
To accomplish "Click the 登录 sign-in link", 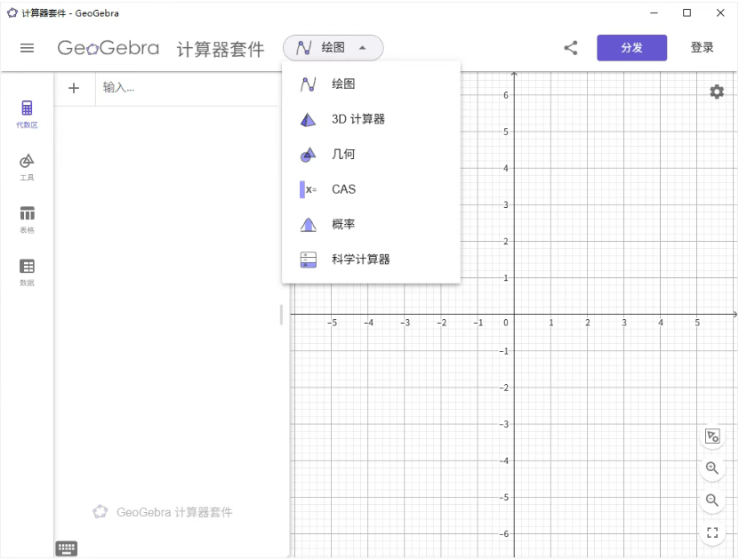I will point(702,47).
